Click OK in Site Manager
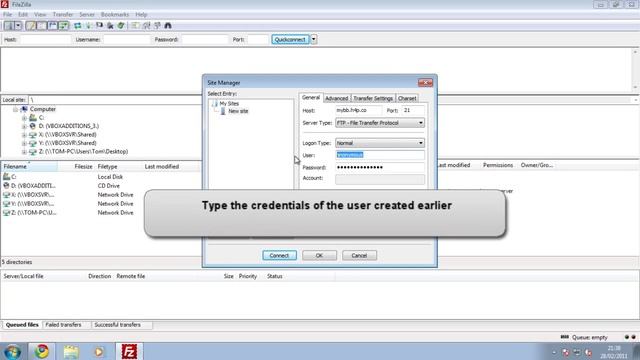Screen dimensions: 640x360 click(x=319, y=256)
